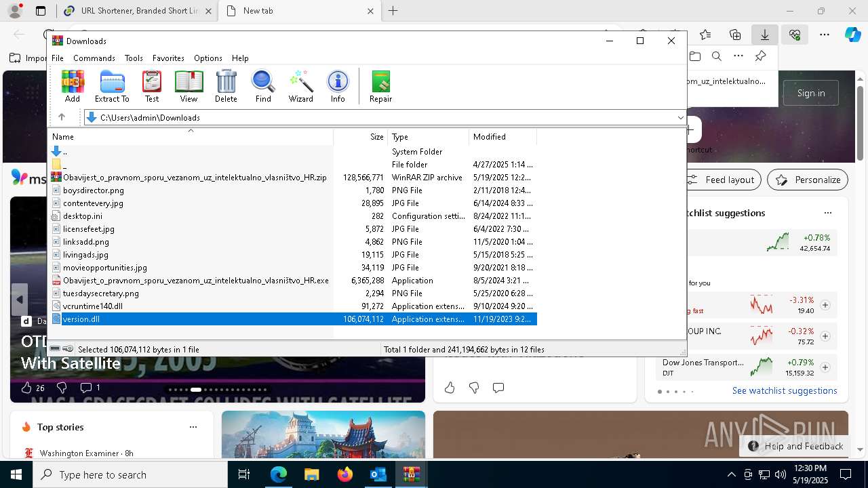The height and width of the screenshot is (488, 868).
Task: Show archive Info
Action: click(x=338, y=86)
